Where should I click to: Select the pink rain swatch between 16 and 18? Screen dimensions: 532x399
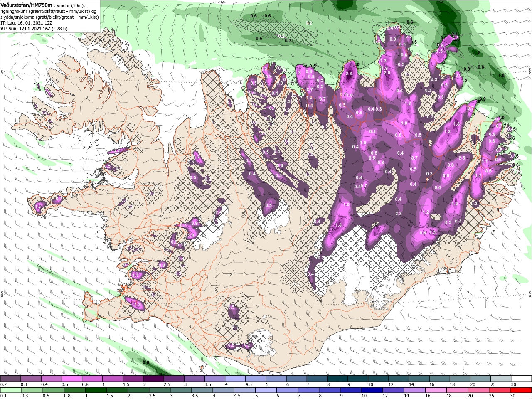436,390
